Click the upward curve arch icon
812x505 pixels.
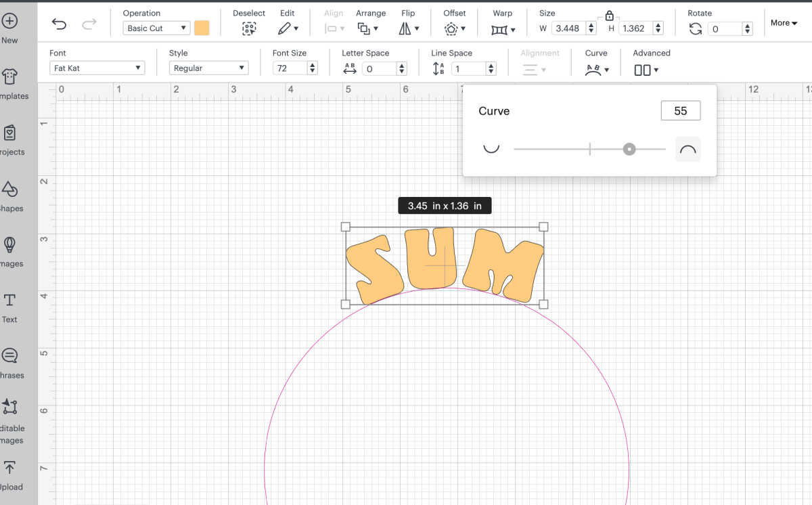tap(687, 149)
